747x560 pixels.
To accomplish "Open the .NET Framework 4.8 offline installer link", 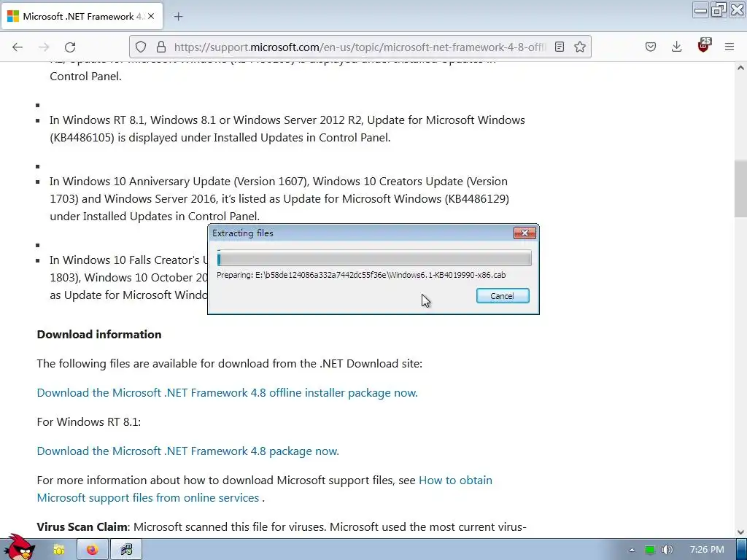I will coord(228,393).
